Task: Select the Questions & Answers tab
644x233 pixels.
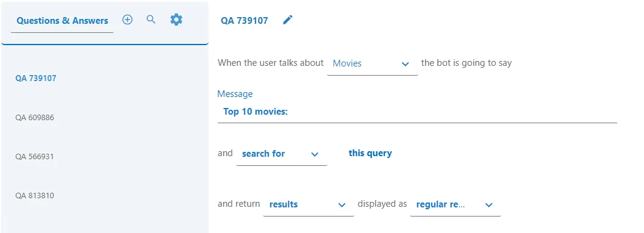Action: pyautogui.click(x=62, y=21)
